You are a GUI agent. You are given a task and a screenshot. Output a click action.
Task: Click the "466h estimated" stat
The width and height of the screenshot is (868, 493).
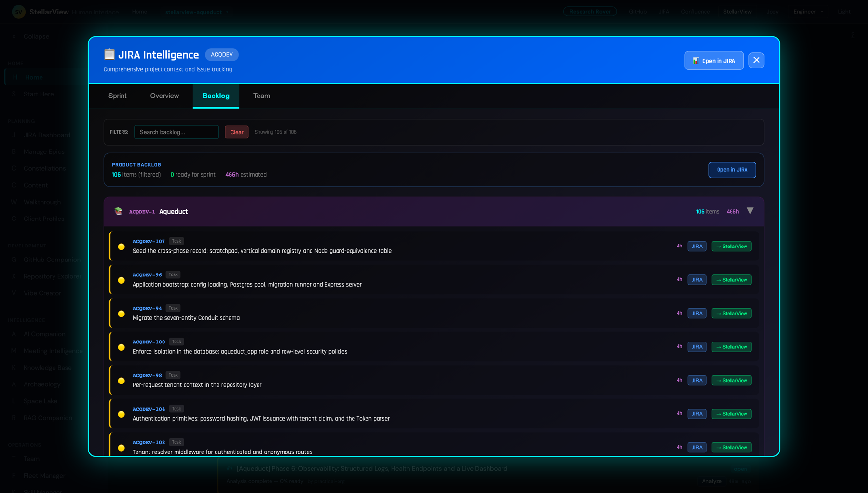(x=246, y=175)
